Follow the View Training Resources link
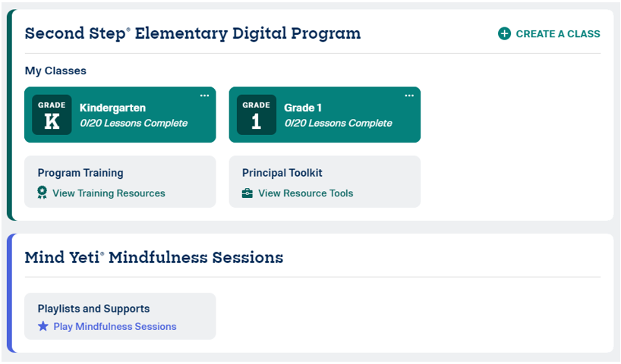Image resolution: width=621 pixels, height=364 pixels. click(109, 193)
